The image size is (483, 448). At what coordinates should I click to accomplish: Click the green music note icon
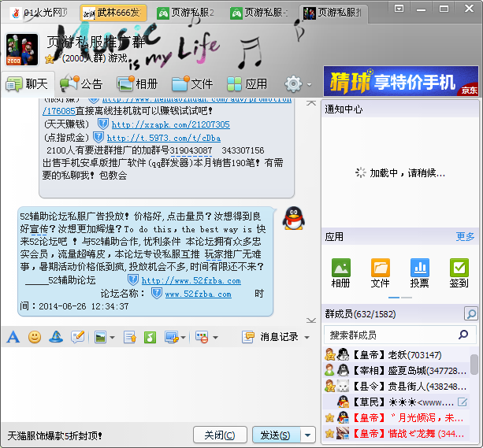tap(150, 337)
